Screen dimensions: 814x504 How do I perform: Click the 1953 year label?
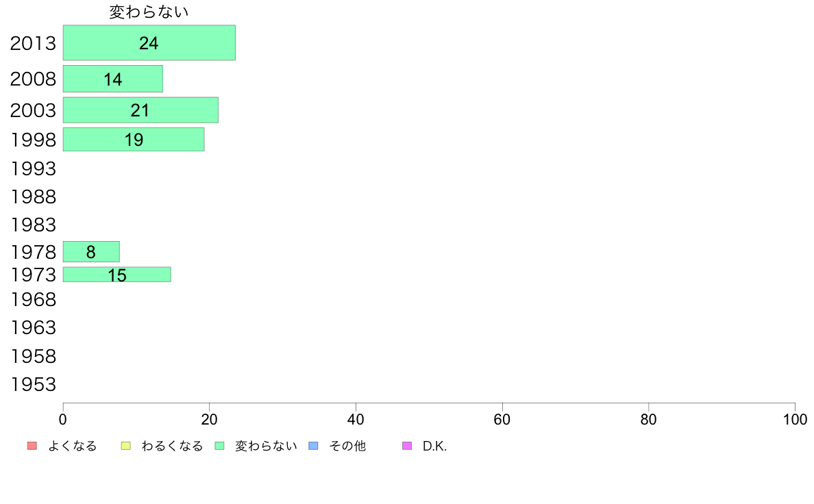[x=33, y=385]
